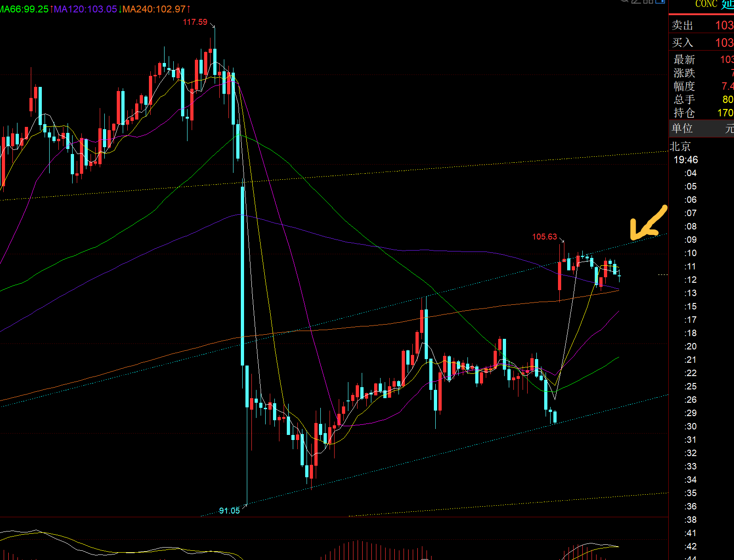Select the :25 tick row
The height and width of the screenshot is (560, 734).
tap(690, 387)
